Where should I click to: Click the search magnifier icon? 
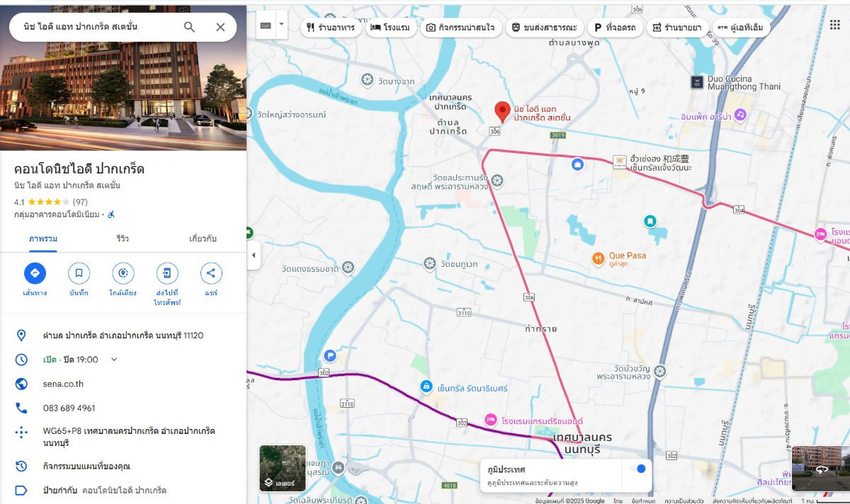point(189,26)
